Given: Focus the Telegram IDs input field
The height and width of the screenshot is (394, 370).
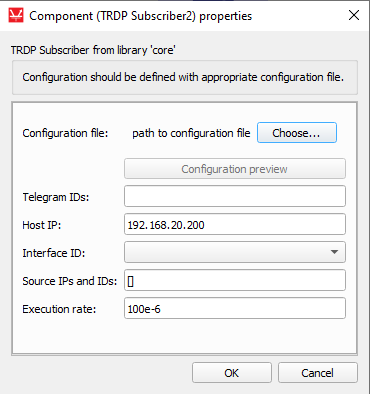Looking at the screenshot, I should point(235,196).
